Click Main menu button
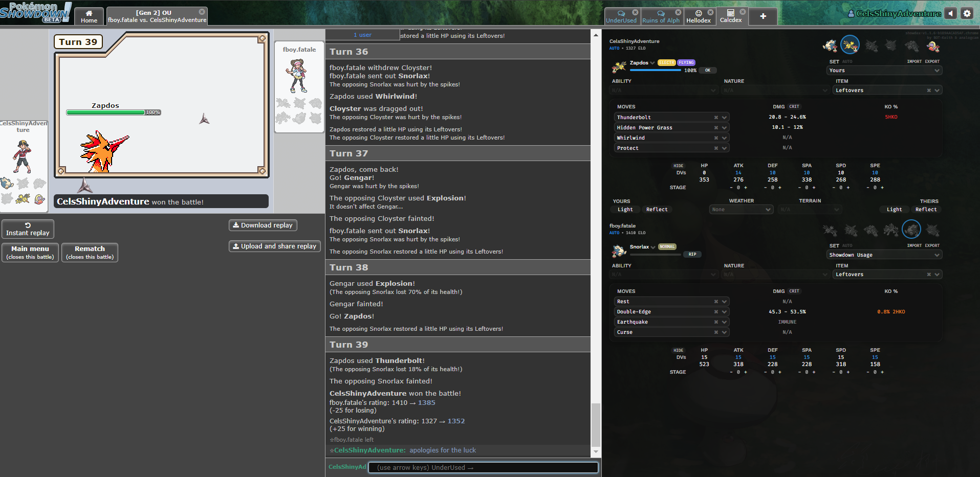980x477 pixels. [30, 253]
